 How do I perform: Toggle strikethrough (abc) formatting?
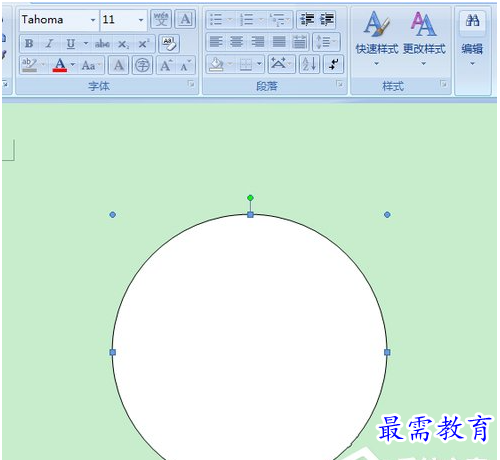click(x=102, y=43)
